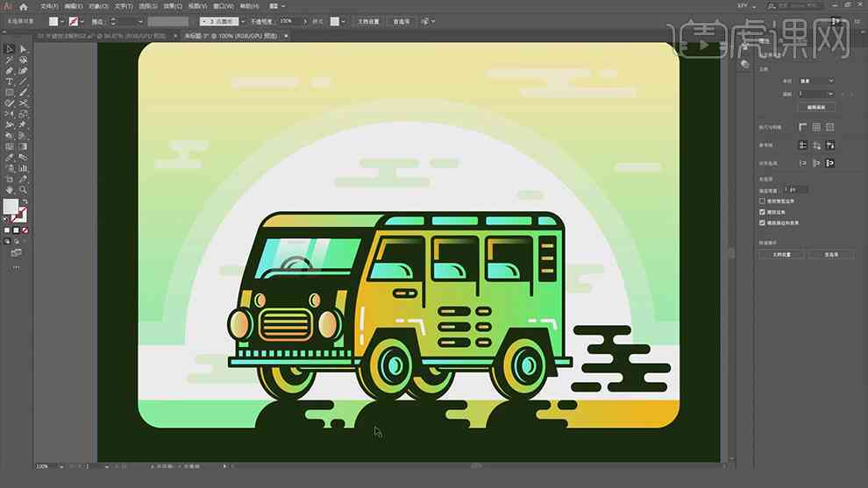Select the Rectangle tool
The image size is (868, 488).
click(10, 92)
